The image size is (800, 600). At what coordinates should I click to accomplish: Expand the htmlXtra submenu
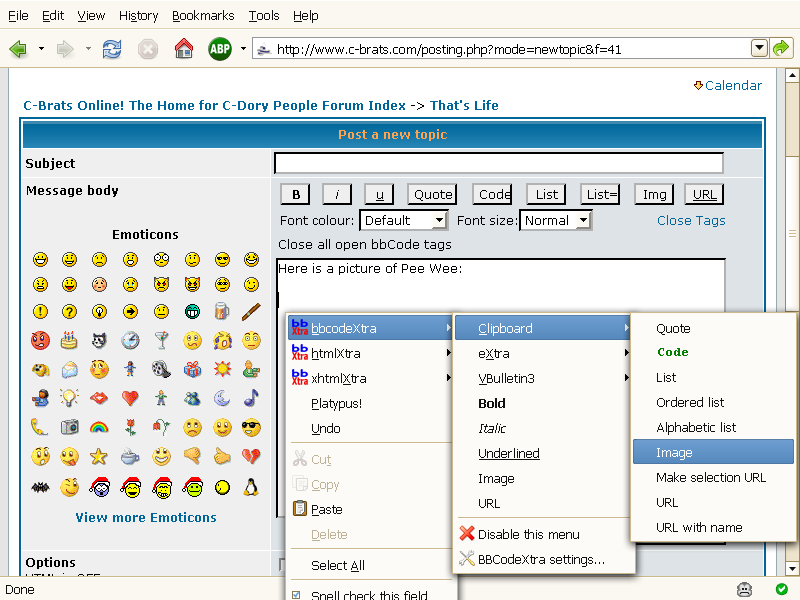click(370, 353)
